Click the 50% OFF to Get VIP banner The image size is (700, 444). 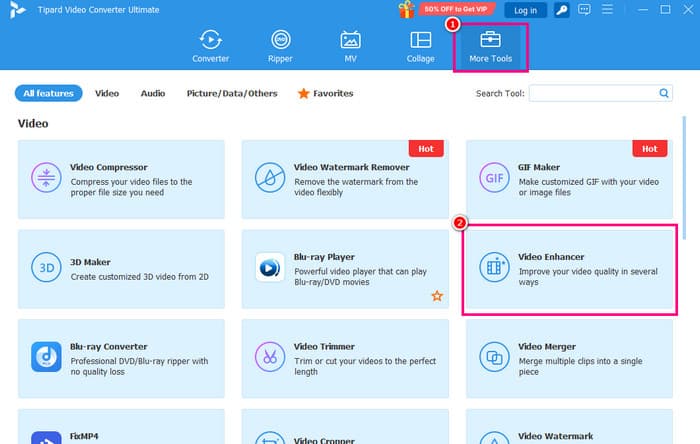coord(455,9)
